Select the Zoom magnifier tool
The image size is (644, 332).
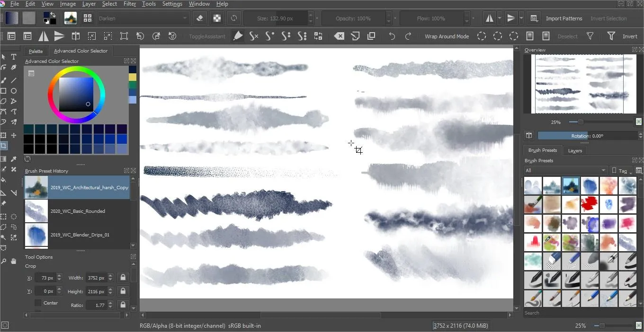coord(3,261)
